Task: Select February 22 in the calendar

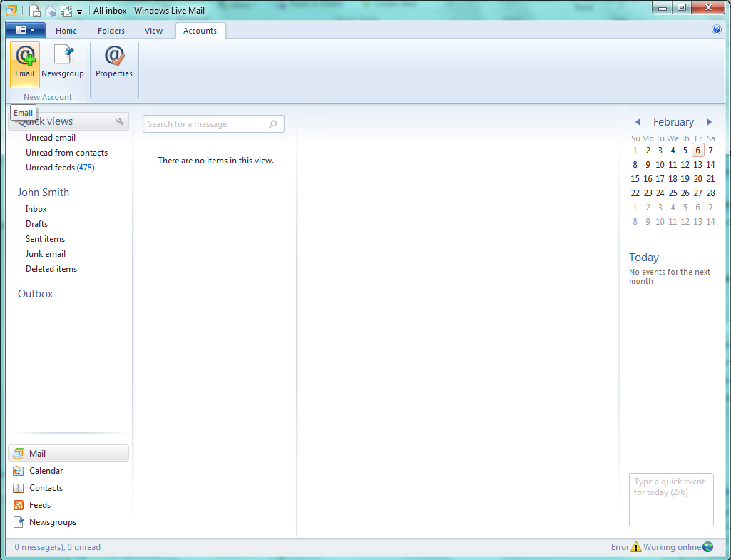Action: pyautogui.click(x=635, y=193)
